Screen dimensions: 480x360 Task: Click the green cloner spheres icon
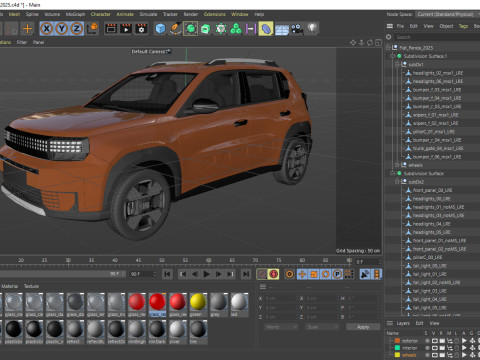click(236, 29)
